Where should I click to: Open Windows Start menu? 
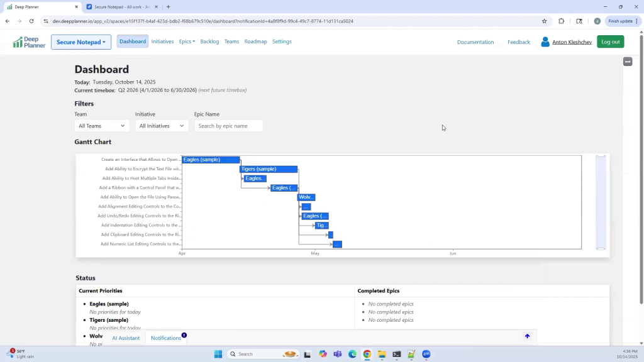218,354
